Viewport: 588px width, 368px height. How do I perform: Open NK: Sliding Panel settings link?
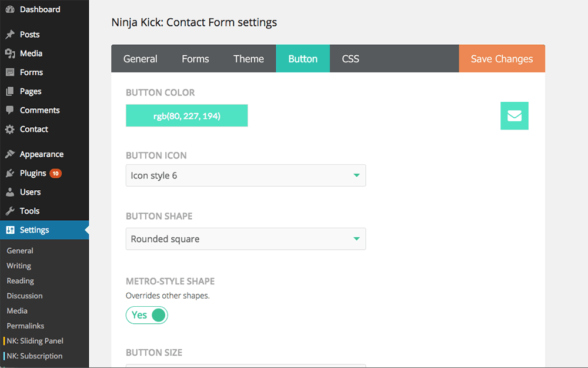[35, 341]
